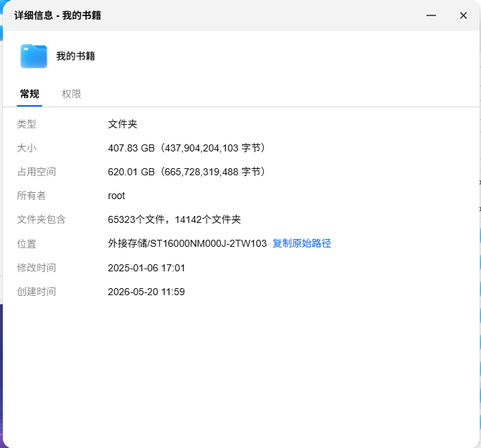This screenshot has height=448, width=481.
Task: Click the 大小 label
Action: click(x=27, y=148)
